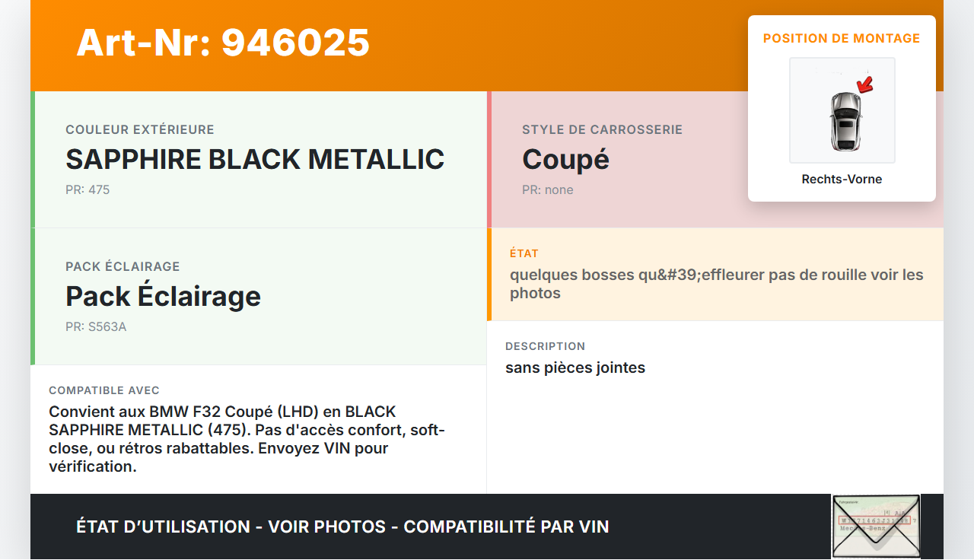Image resolution: width=974 pixels, height=560 pixels.
Task: Click the PR: none text
Action: [x=548, y=190]
